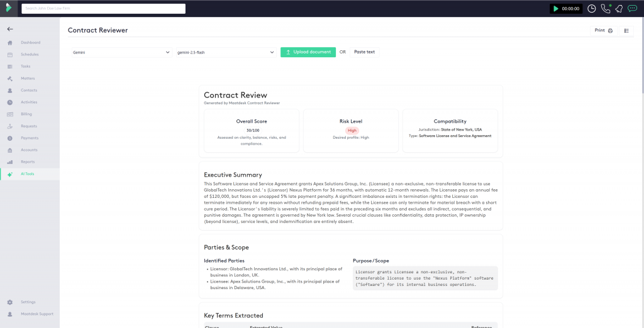Click the Payments coin icon
Viewport: 644px width, 328px height.
click(x=10, y=138)
